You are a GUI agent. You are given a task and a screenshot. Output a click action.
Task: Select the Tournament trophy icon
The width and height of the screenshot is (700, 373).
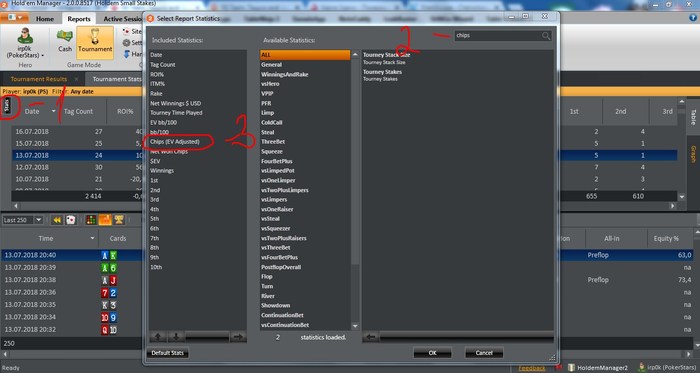pos(95,36)
